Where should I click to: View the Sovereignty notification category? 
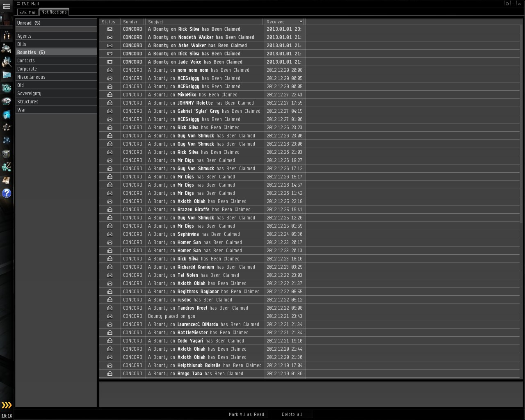[56, 94]
